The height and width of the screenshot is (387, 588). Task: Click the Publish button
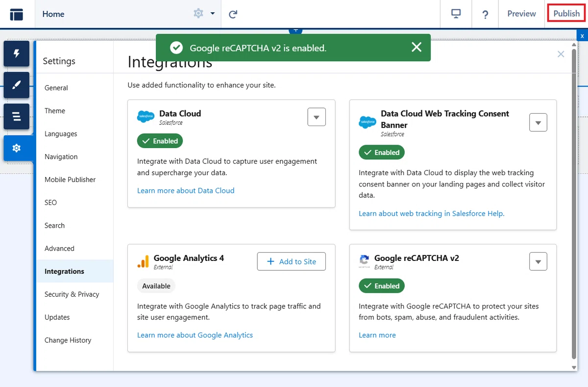pyautogui.click(x=566, y=14)
